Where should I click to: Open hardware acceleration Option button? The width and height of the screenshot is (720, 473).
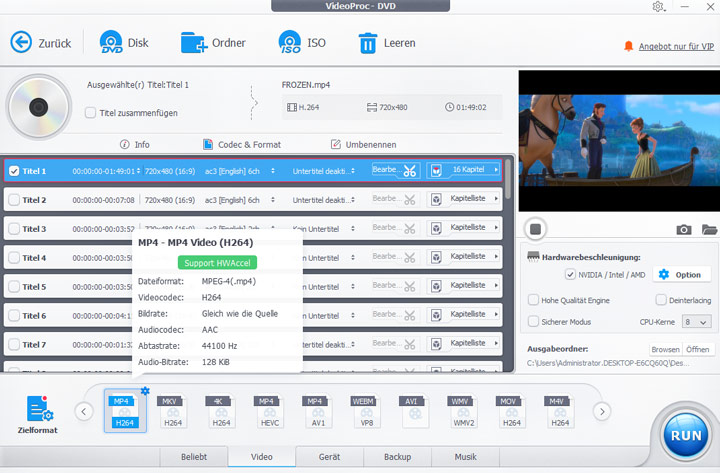tap(680, 275)
